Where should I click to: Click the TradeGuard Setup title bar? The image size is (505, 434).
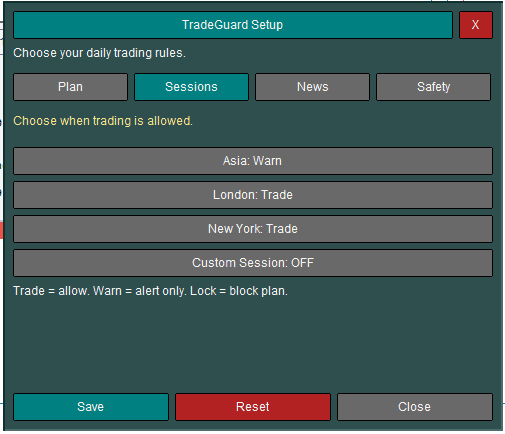pyautogui.click(x=233, y=25)
